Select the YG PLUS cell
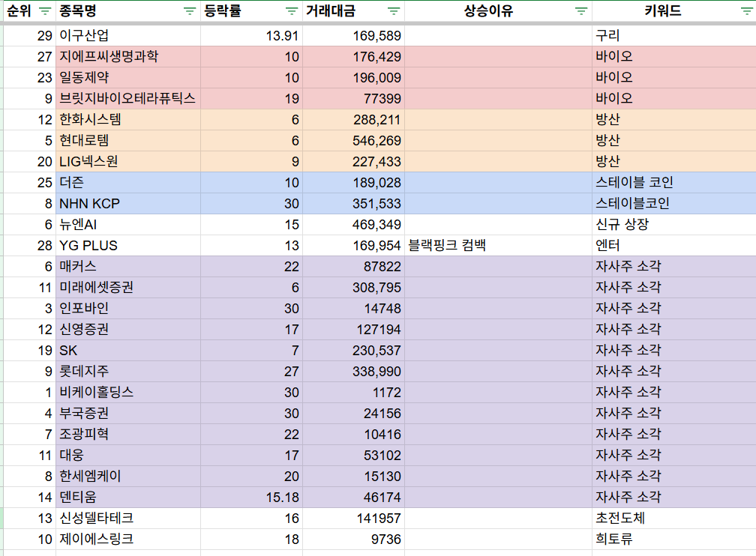756x556 pixels. tap(128, 245)
